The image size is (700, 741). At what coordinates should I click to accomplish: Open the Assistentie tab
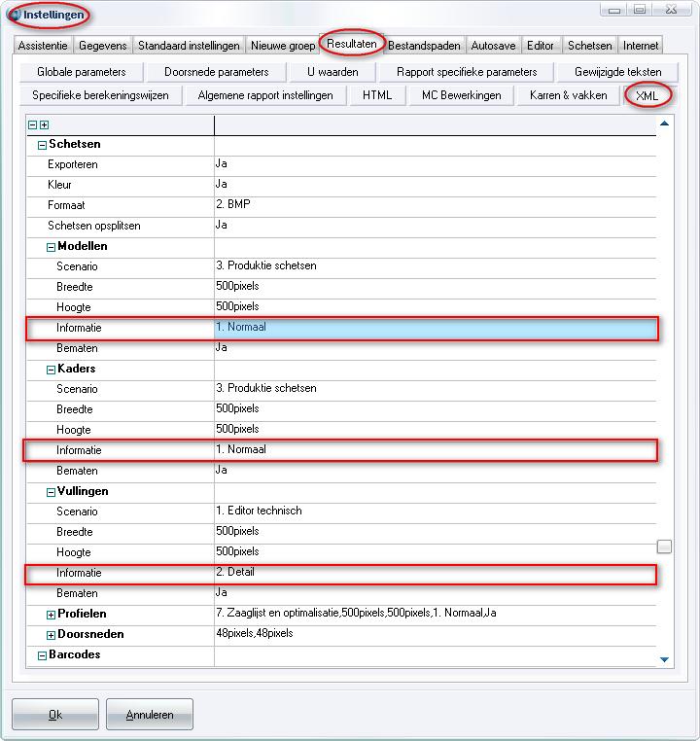point(43,46)
